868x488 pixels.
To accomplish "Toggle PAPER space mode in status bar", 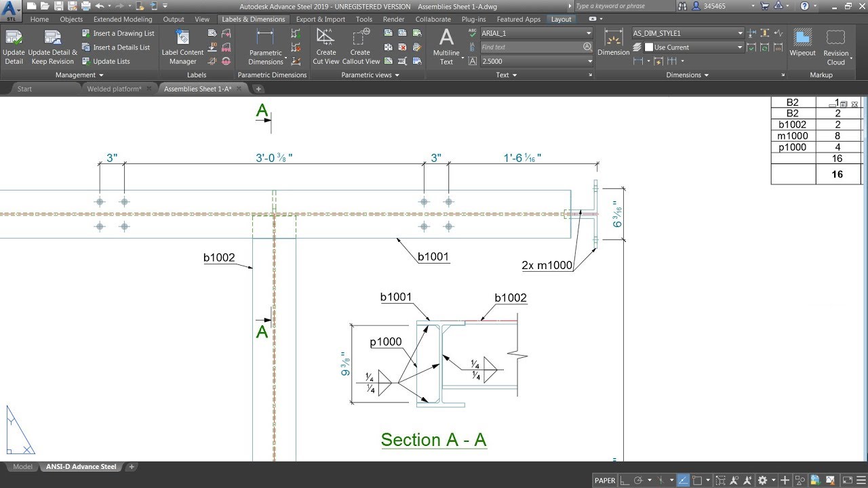I will tap(604, 480).
